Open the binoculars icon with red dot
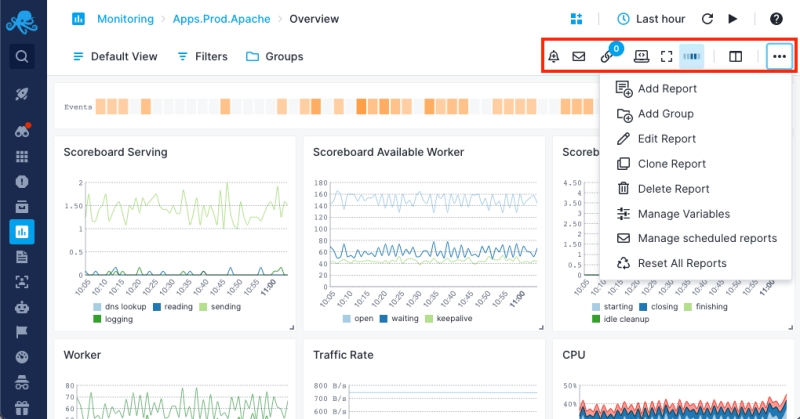This screenshot has height=419, width=800. tap(22, 131)
